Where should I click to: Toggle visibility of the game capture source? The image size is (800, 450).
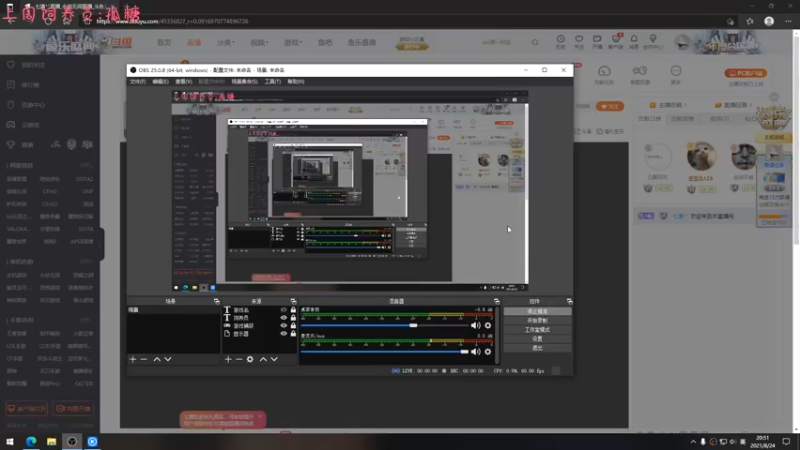(284, 326)
